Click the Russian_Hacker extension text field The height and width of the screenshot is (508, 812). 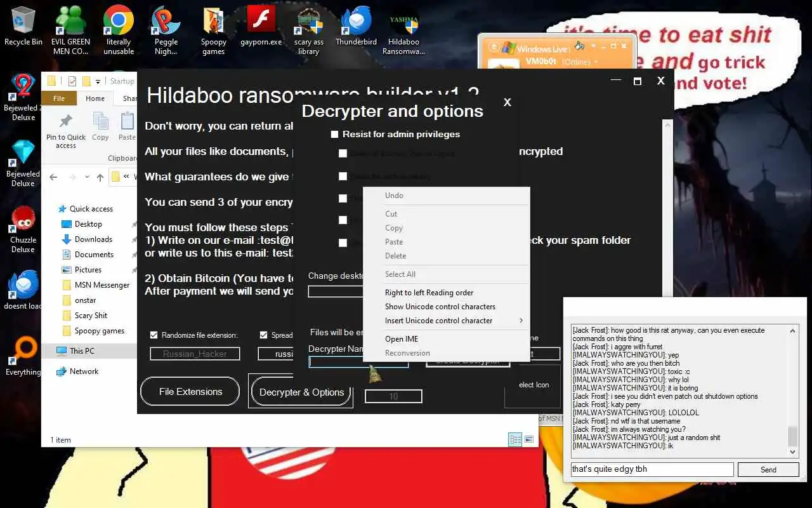tap(195, 354)
